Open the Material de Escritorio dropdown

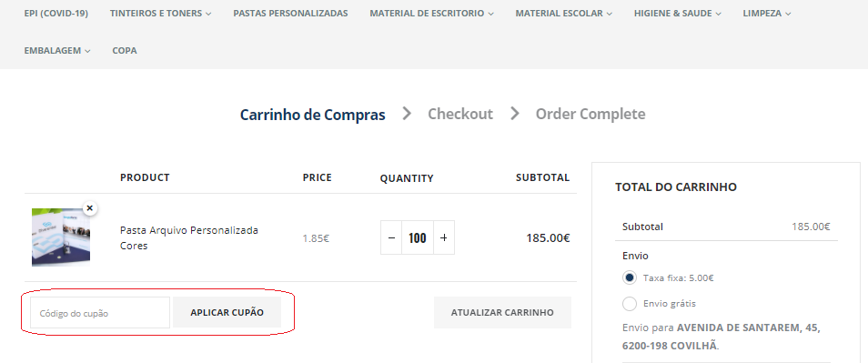432,14
